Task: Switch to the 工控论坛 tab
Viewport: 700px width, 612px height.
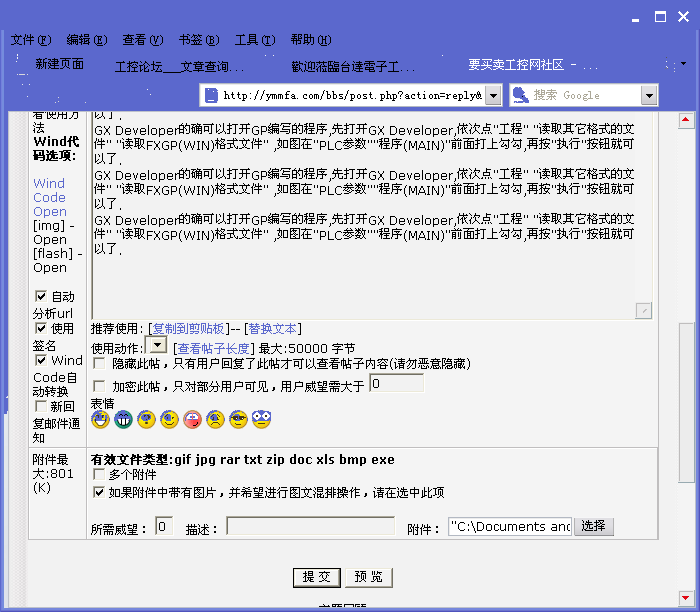Action: coord(178,67)
